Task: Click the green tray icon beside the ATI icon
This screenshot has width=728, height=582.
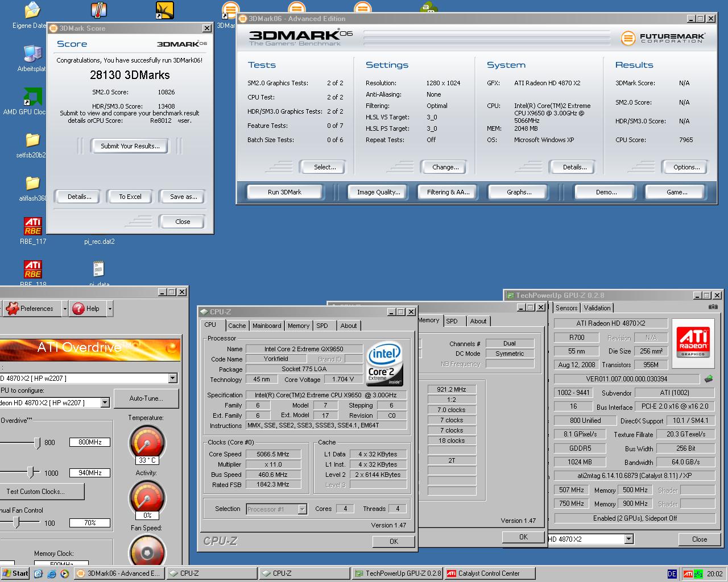Action: coord(698,574)
